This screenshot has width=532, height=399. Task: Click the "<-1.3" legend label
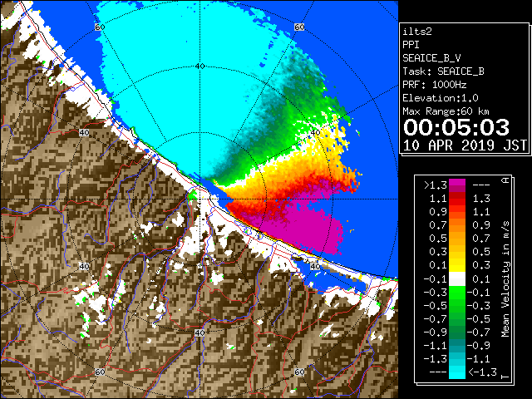pos(482,372)
